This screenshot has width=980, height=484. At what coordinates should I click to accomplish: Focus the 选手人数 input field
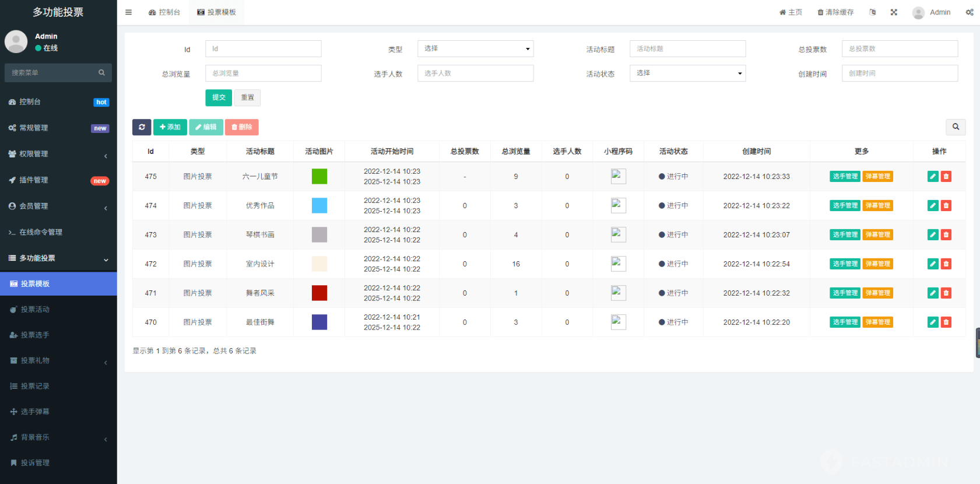pyautogui.click(x=476, y=73)
